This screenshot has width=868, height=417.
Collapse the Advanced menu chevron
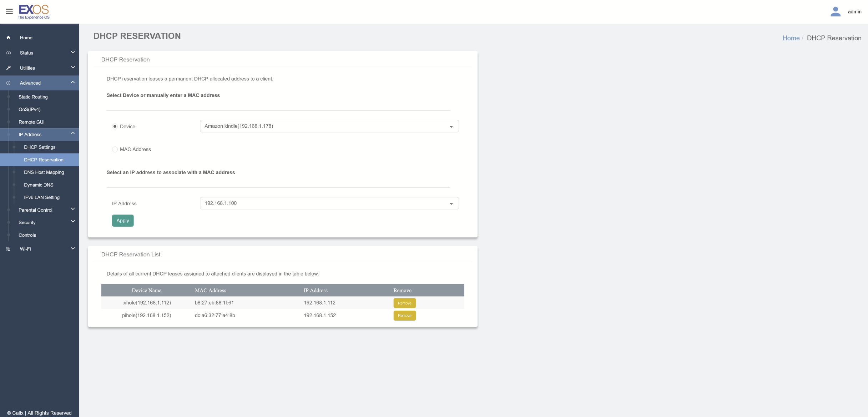click(x=73, y=82)
